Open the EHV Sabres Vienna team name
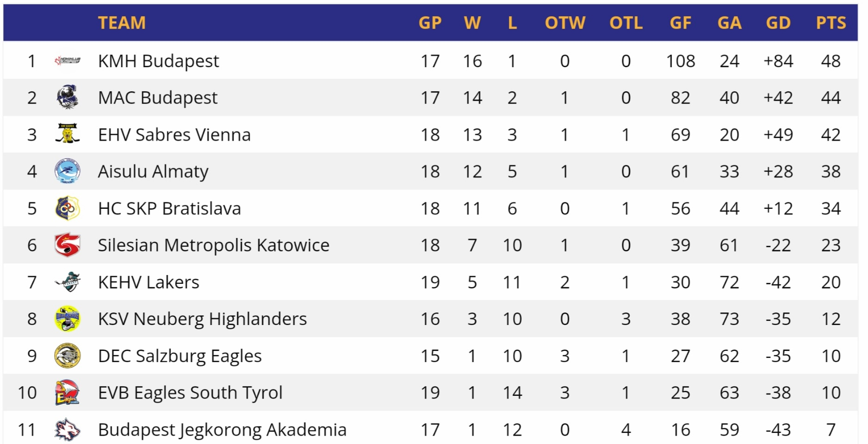This screenshot has height=444, width=868. click(174, 135)
